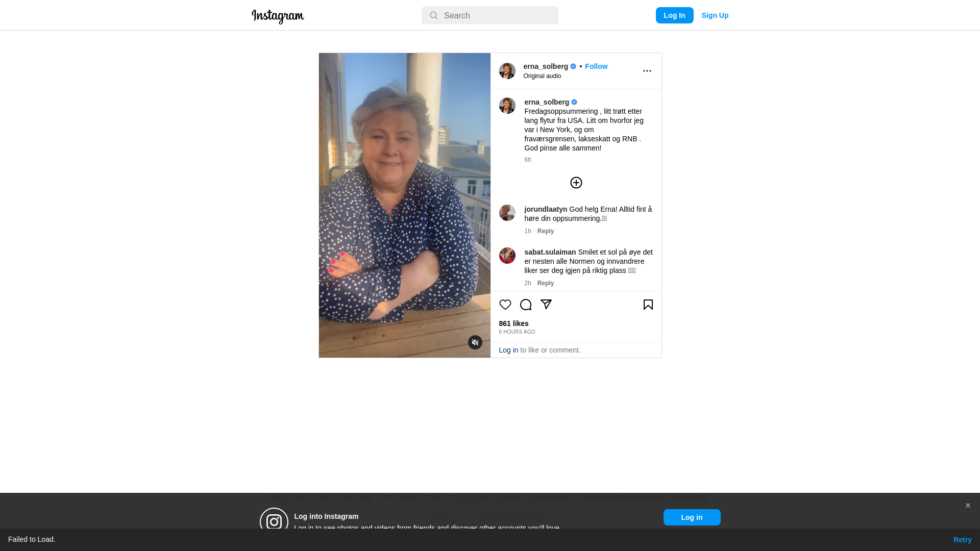Click the Instagram logo
Image resolution: width=980 pixels, height=551 pixels.
pos(278,16)
